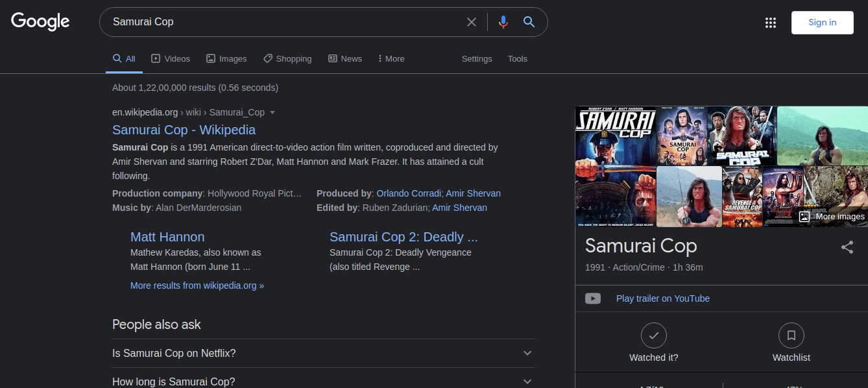868x388 pixels.
Task: Open More results from wikipedia.org
Action: click(197, 285)
